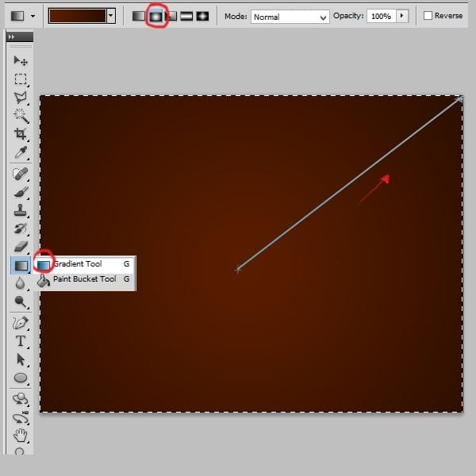Choose the Eyedropper tool
This screenshot has width=476, height=476.
pyautogui.click(x=21, y=152)
